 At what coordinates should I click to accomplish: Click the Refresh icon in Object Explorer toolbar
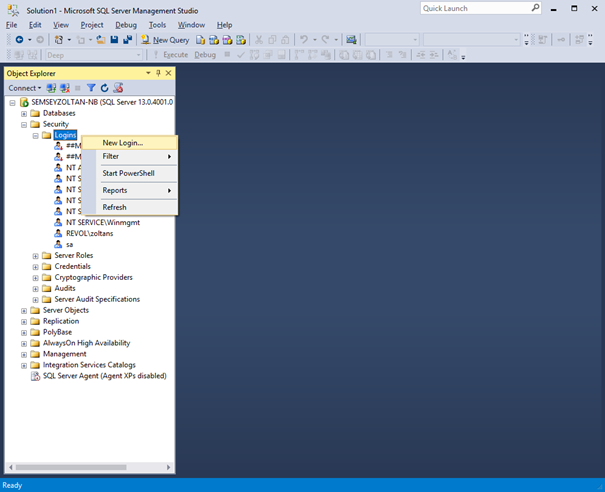(104, 88)
